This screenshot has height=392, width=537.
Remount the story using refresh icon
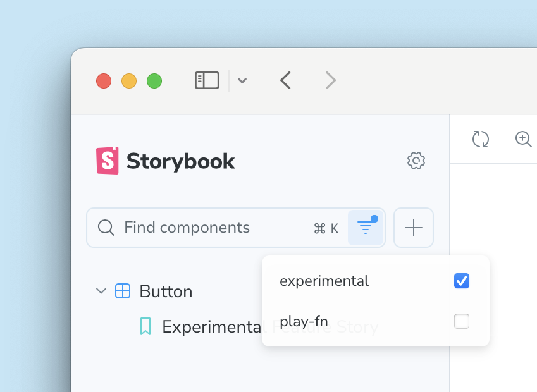(x=480, y=140)
